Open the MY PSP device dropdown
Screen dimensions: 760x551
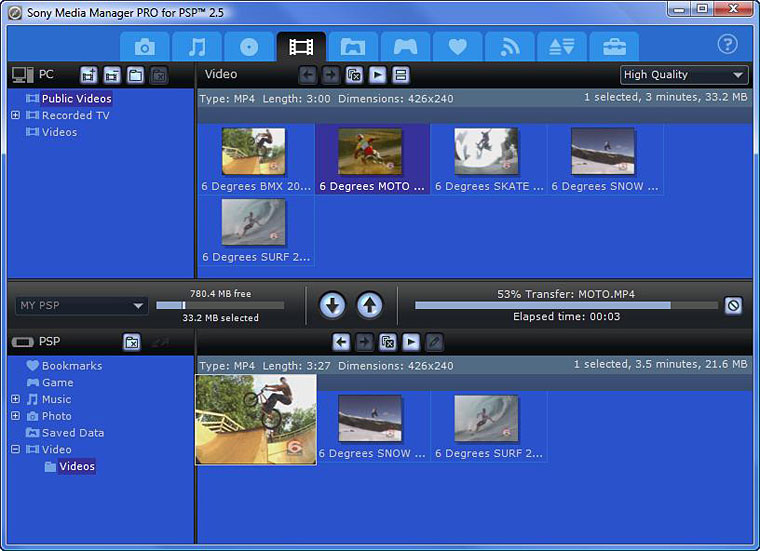tap(81, 306)
